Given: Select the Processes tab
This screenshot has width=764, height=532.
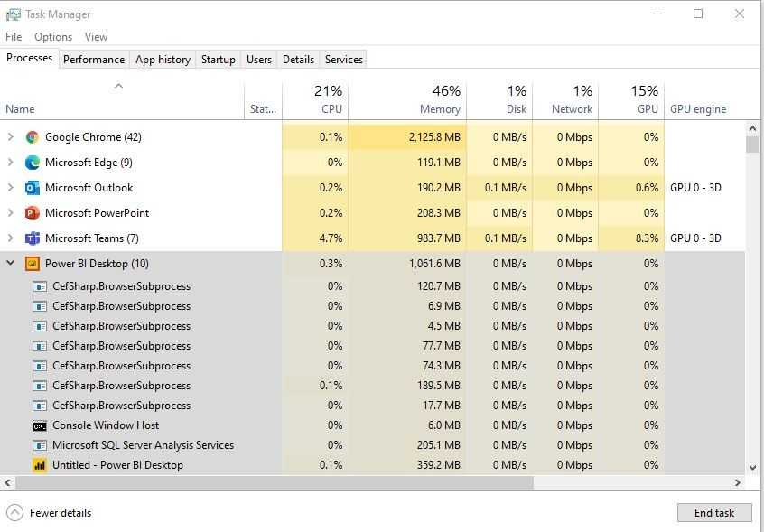Looking at the screenshot, I should click(29, 58).
